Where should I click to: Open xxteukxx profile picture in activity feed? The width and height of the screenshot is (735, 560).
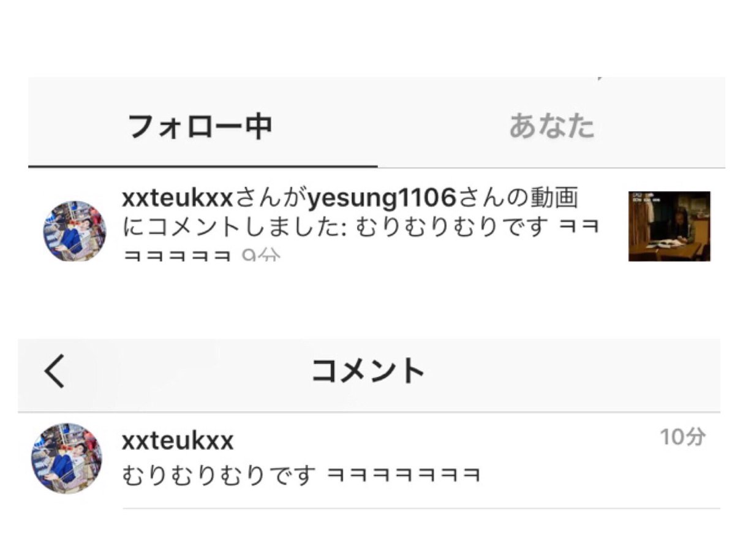click(74, 231)
